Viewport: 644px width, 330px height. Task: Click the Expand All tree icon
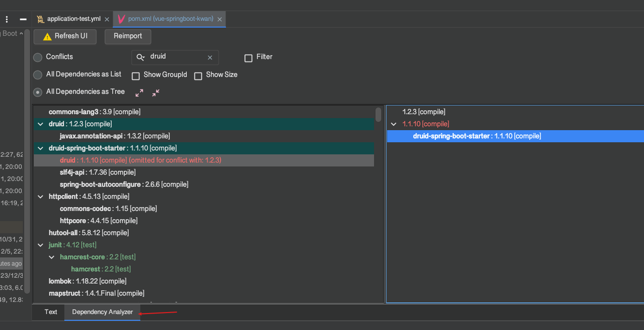click(139, 92)
